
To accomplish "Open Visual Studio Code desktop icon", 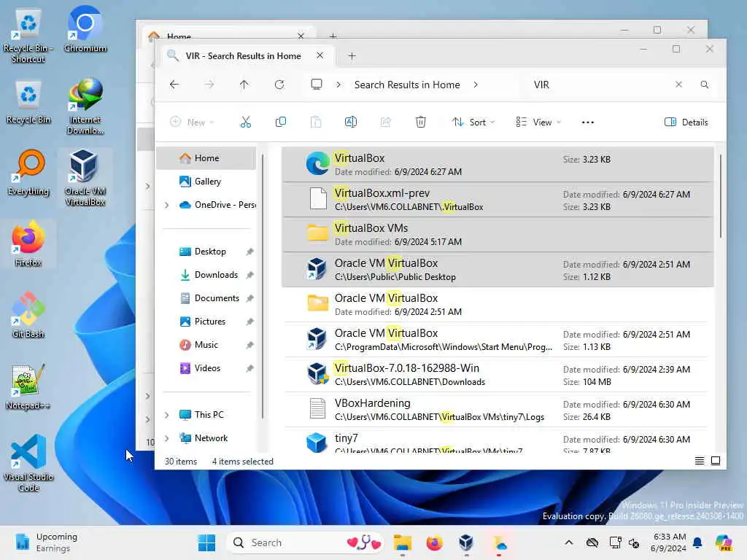I will pos(28,463).
